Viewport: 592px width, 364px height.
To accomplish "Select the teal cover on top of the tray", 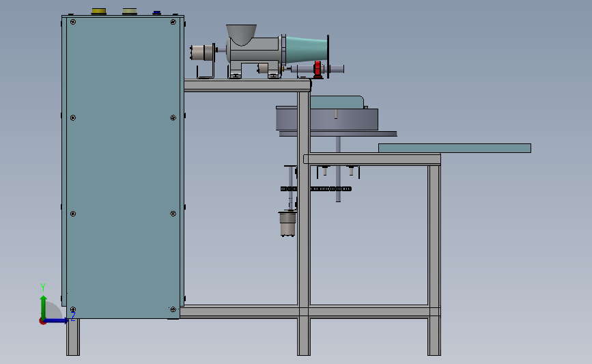I will (x=337, y=102).
